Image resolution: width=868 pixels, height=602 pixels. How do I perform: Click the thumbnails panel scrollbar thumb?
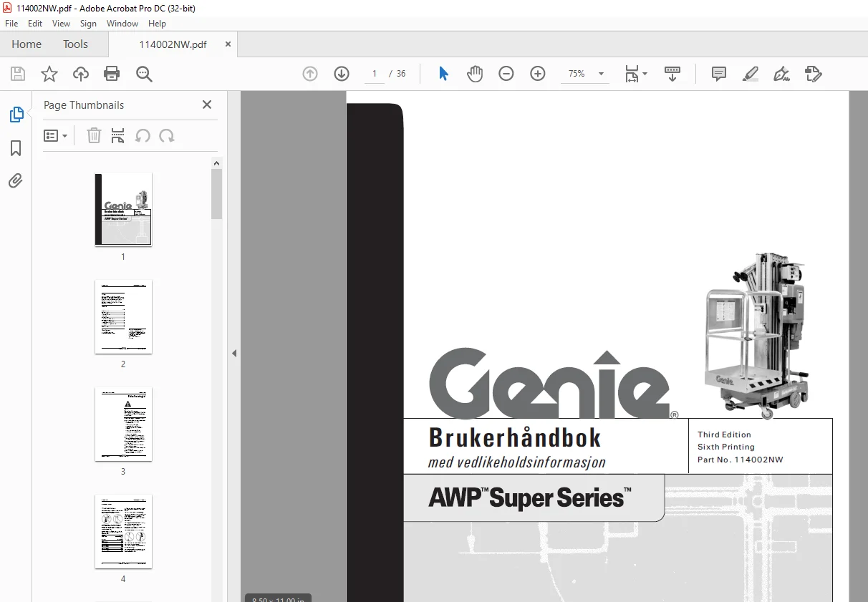pyautogui.click(x=217, y=194)
